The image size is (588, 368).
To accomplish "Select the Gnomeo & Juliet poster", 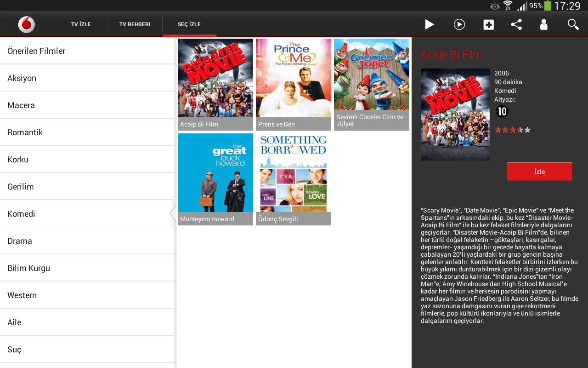I will (372, 75).
